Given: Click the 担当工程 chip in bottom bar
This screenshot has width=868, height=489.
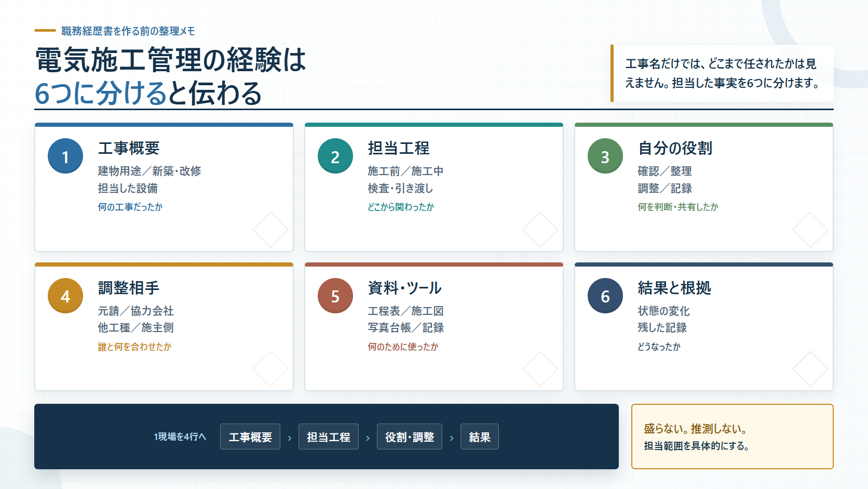Looking at the screenshot, I should coord(329,437).
